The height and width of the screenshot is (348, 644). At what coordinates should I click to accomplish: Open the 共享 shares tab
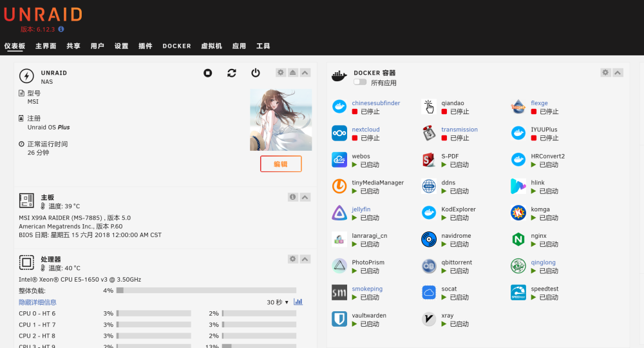[x=73, y=46]
